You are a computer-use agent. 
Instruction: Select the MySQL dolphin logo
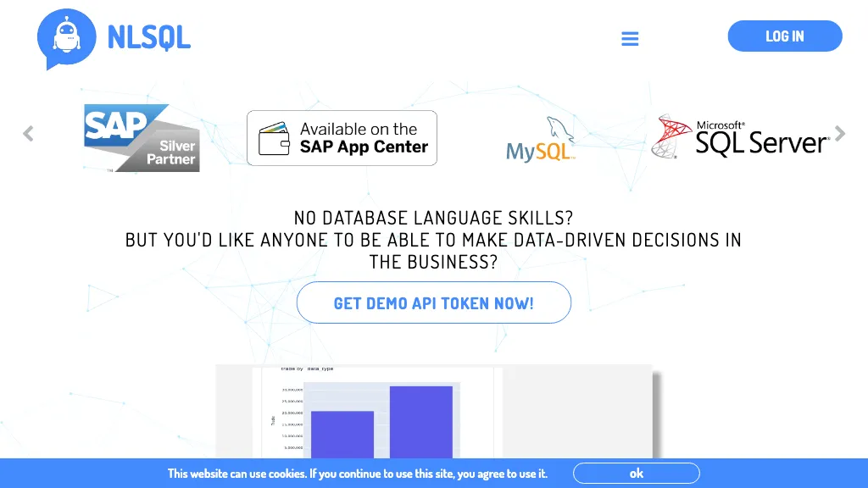pyautogui.click(x=541, y=140)
